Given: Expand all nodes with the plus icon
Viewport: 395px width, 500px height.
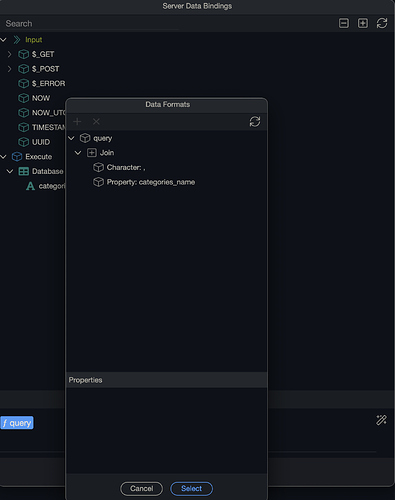Looking at the screenshot, I should [x=363, y=23].
